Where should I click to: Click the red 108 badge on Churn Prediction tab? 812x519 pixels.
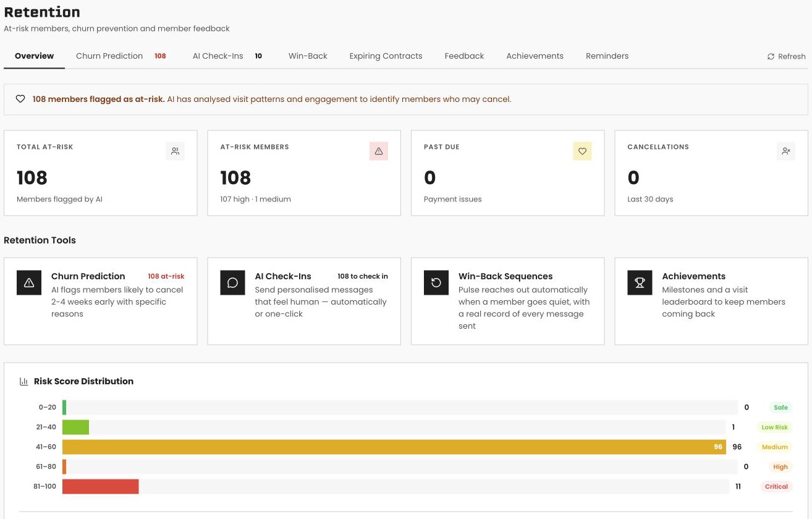160,56
